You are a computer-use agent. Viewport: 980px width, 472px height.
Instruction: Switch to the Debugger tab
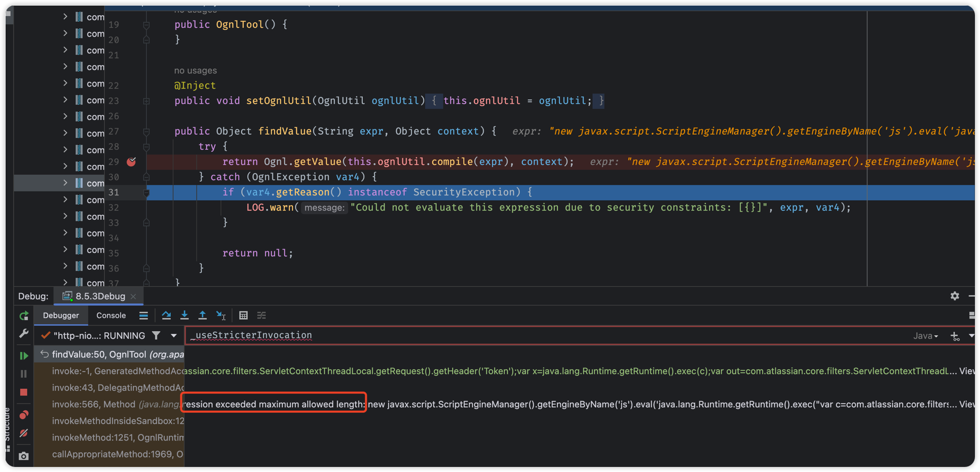click(x=61, y=316)
